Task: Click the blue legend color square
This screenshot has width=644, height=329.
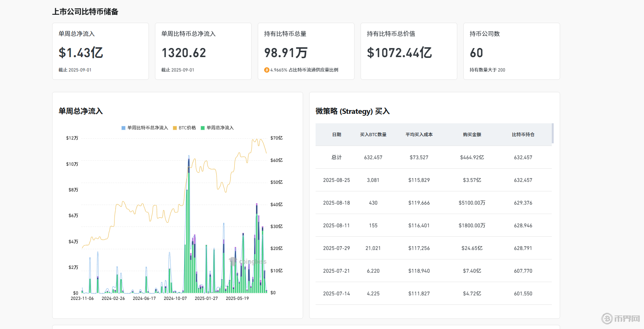Action: (123, 128)
